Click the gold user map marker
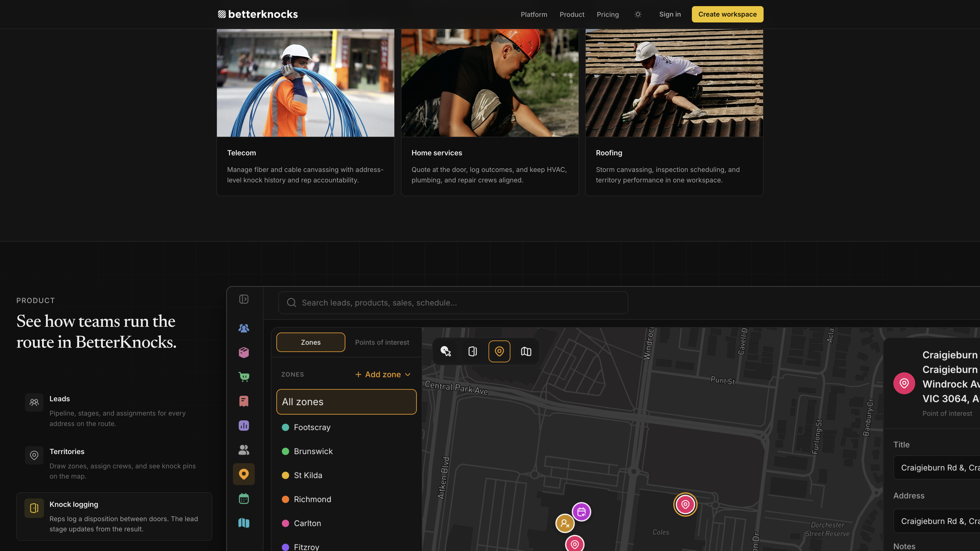This screenshot has height=551, width=980. [x=565, y=524]
